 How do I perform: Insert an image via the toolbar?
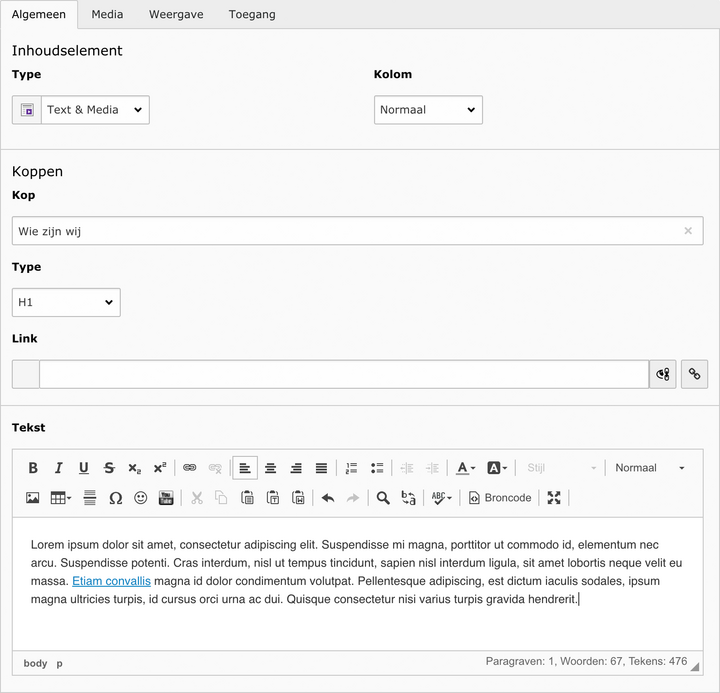pos(33,498)
